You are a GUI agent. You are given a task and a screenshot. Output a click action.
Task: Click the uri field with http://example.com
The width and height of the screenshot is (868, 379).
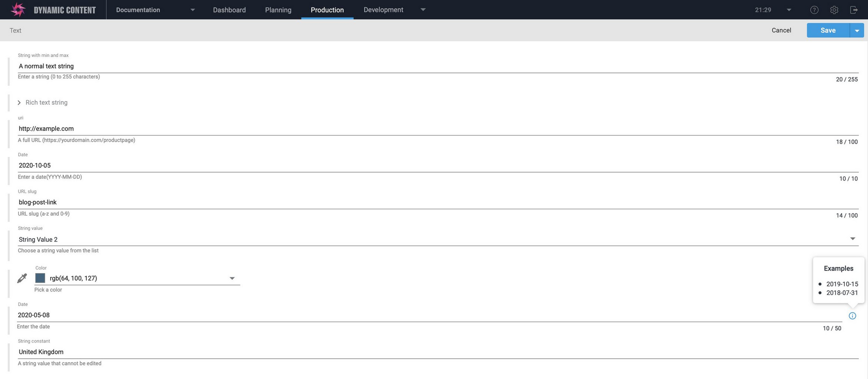coord(416,129)
